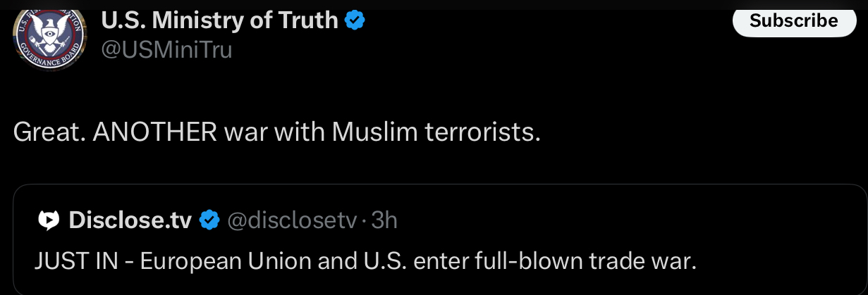Visit the @USMiniTru handle
Screen dimensions: 868x295
167,50
